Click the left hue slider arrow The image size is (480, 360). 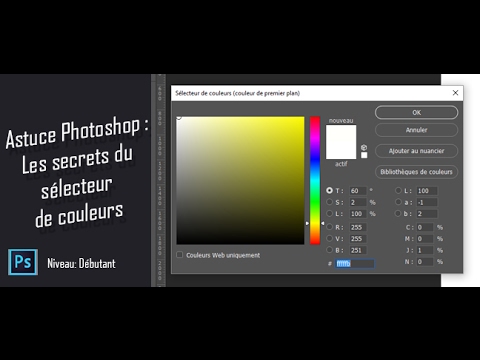click(307, 223)
